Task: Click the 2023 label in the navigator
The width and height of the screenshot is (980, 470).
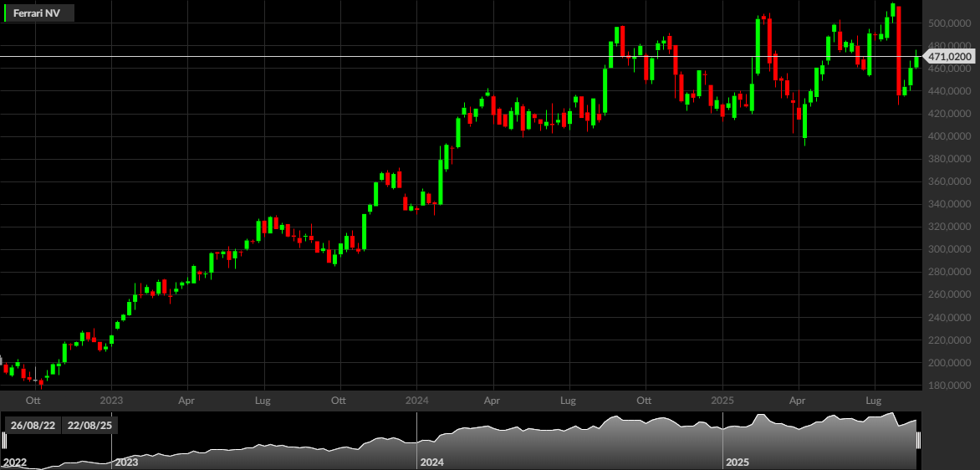Action: pos(126,463)
